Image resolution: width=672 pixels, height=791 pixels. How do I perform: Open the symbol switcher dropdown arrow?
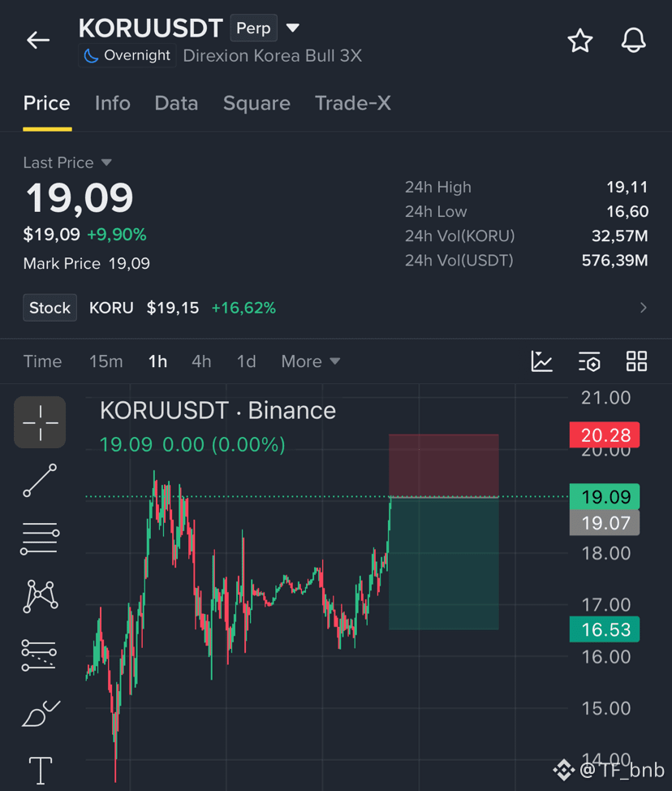tap(293, 28)
